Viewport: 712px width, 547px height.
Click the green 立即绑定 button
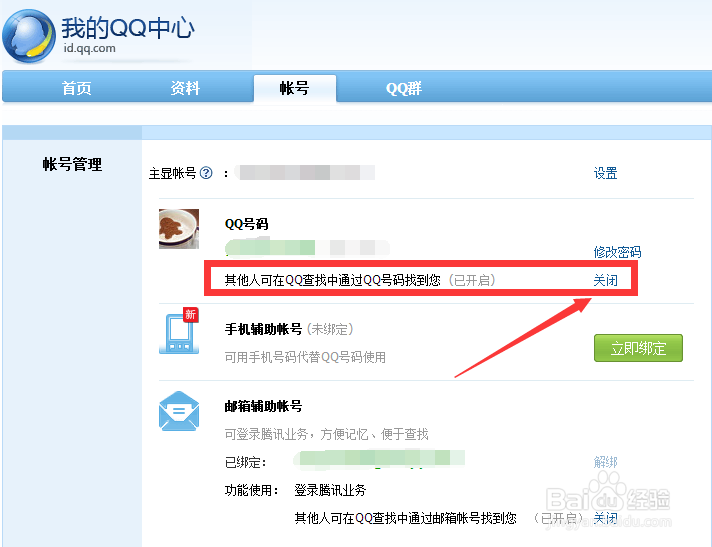point(638,348)
